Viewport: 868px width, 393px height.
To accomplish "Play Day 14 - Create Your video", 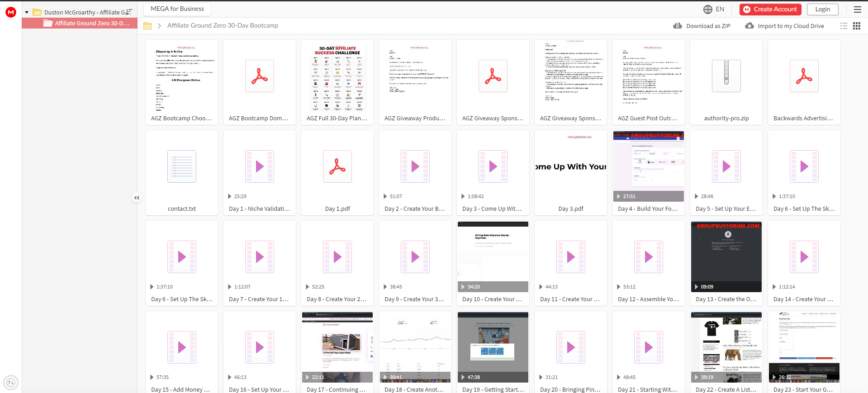I will pos(804,257).
